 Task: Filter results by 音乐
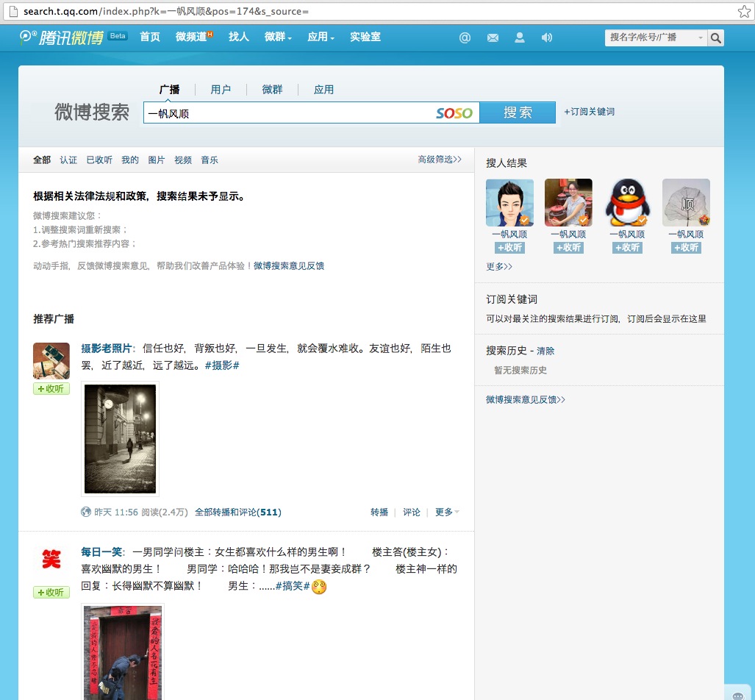point(210,160)
